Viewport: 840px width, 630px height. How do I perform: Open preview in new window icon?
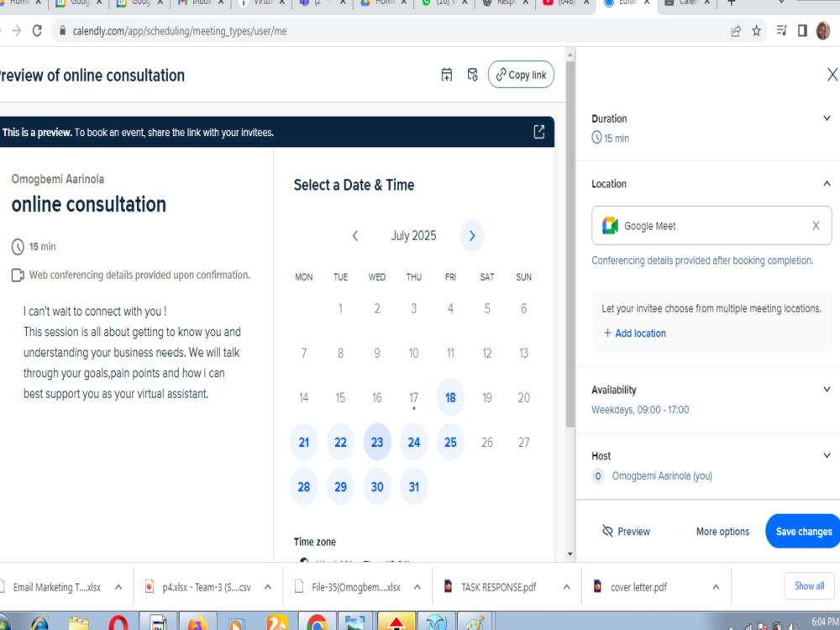coord(539,132)
